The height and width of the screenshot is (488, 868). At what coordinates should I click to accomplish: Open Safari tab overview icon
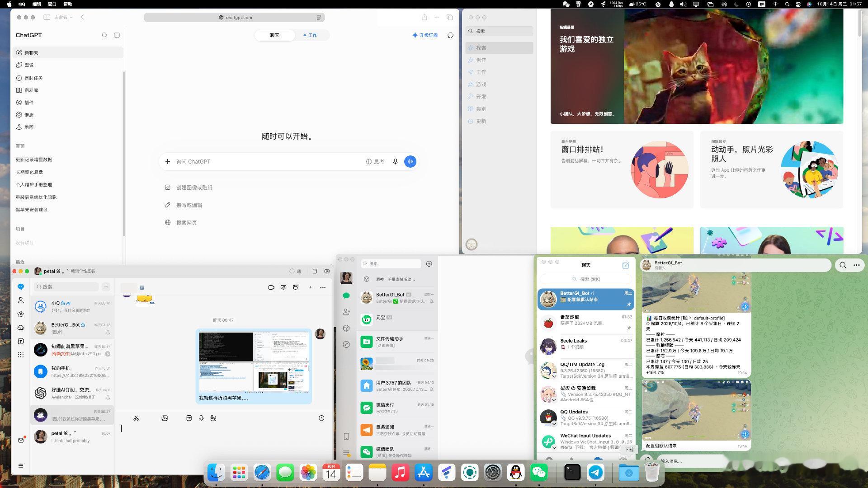[x=449, y=17]
